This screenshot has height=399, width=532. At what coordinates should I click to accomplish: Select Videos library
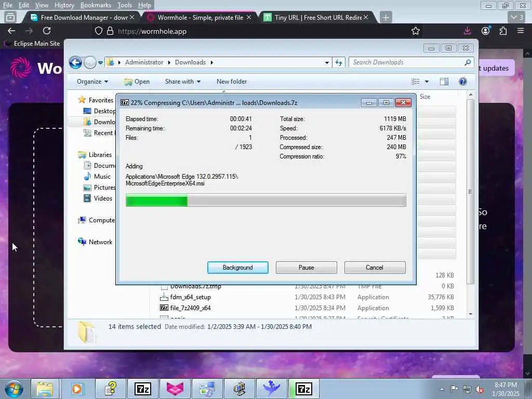(x=103, y=198)
